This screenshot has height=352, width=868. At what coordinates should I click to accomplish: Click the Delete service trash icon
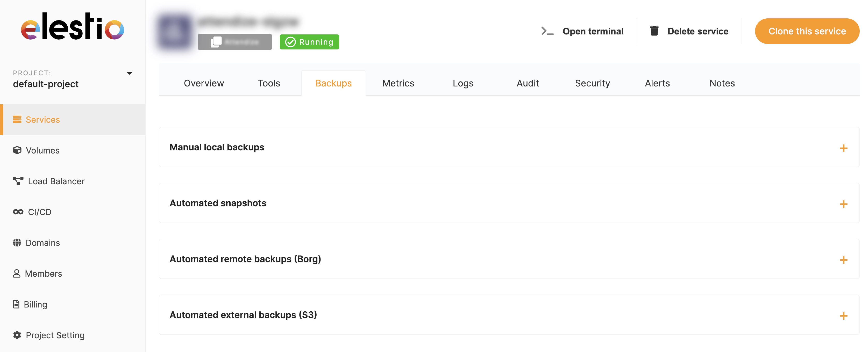click(x=654, y=31)
